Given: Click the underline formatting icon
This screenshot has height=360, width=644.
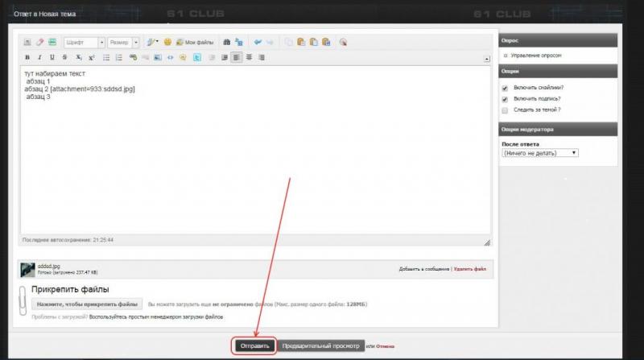Looking at the screenshot, I should (53, 57).
